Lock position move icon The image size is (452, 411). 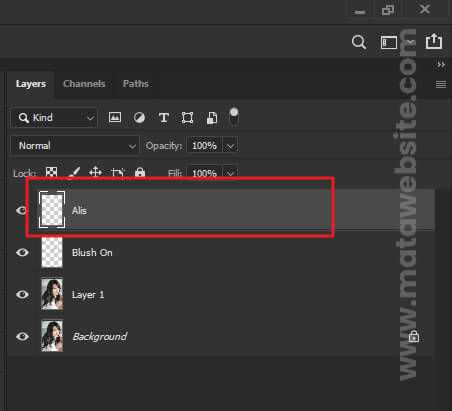tap(95, 172)
